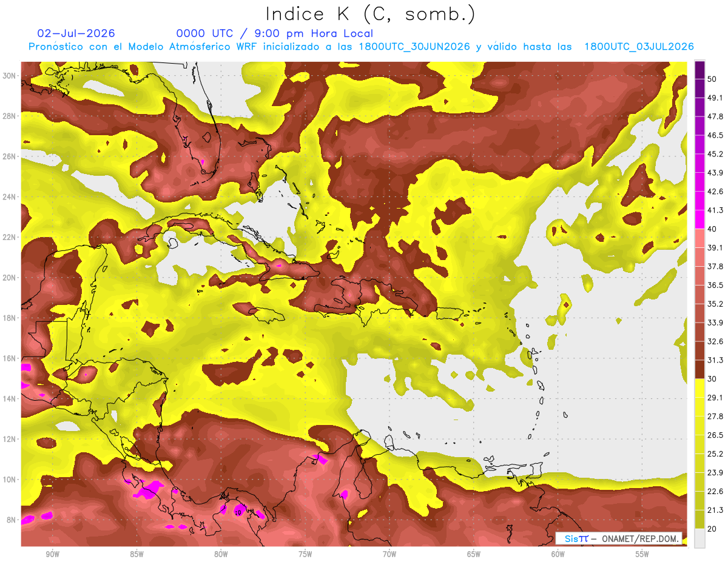Click the '22N' latitude axis label
Image resolution: width=728 pixels, height=562 pixels.
pos(10,237)
